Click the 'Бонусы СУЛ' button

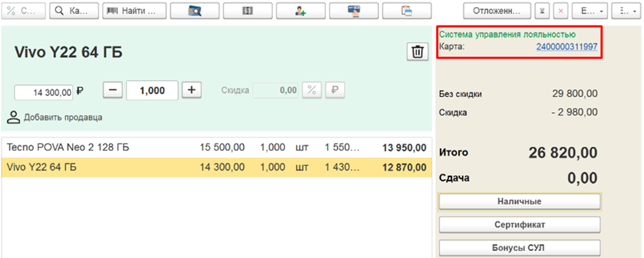(520, 248)
